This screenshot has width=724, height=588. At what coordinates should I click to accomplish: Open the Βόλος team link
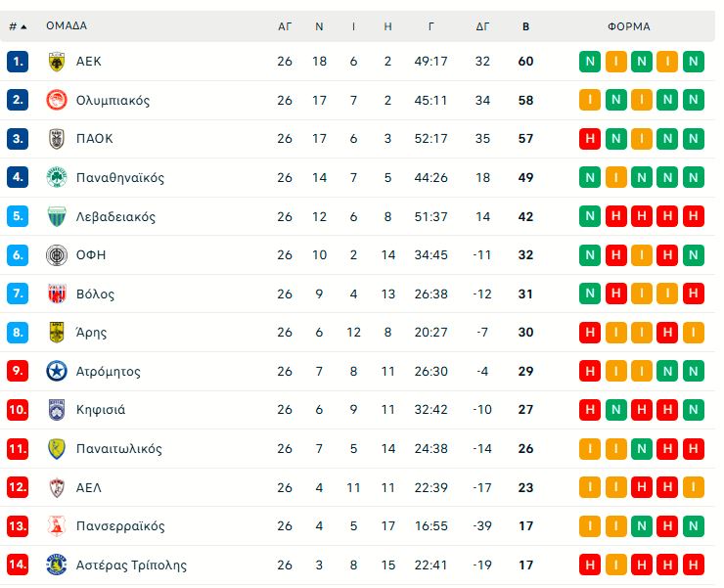click(x=95, y=294)
